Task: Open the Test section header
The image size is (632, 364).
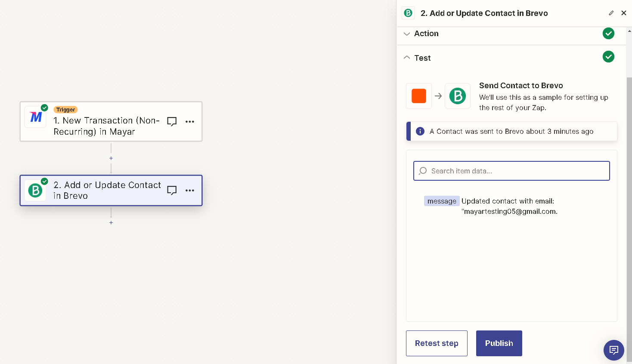Action: click(x=511, y=57)
